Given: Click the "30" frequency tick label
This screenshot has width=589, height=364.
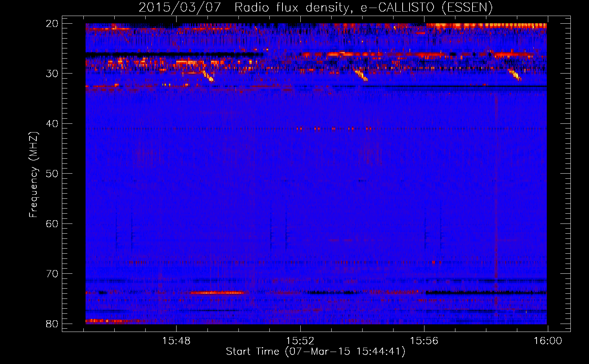Looking at the screenshot, I should coord(52,74).
